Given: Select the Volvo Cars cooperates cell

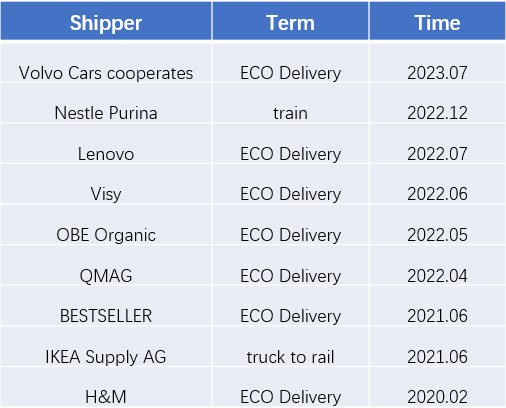Looking at the screenshot, I should click(106, 63).
